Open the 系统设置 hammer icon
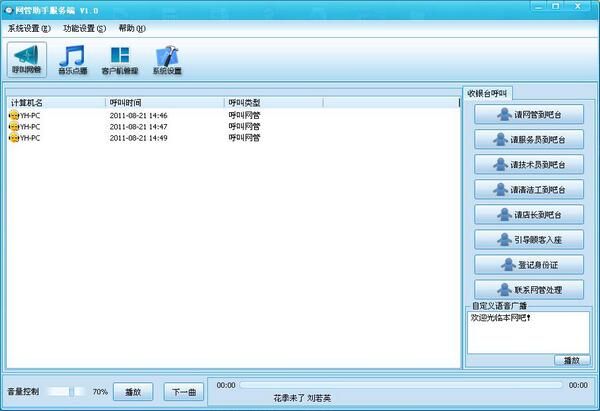The height and width of the screenshot is (411, 600). point(167,59)
